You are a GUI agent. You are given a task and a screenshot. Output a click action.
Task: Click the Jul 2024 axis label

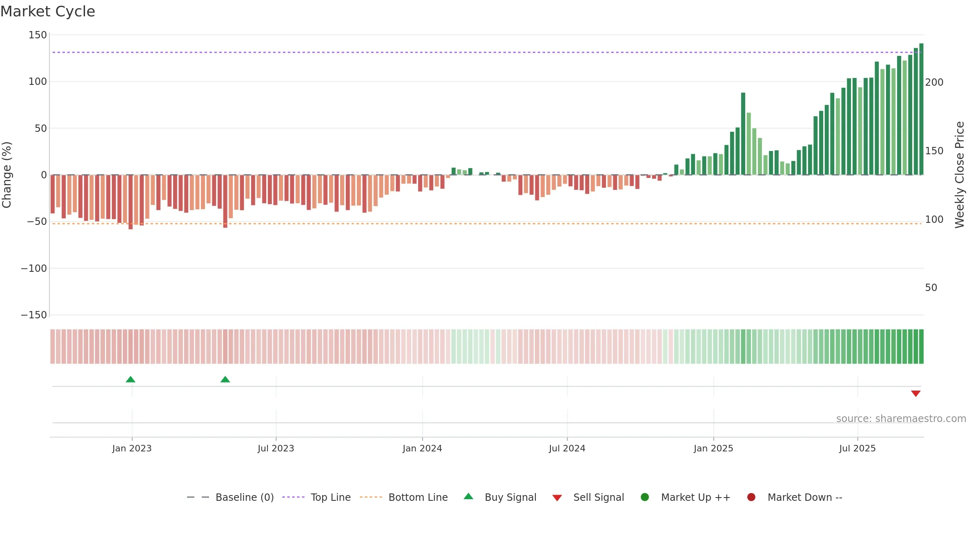[567, 448]
